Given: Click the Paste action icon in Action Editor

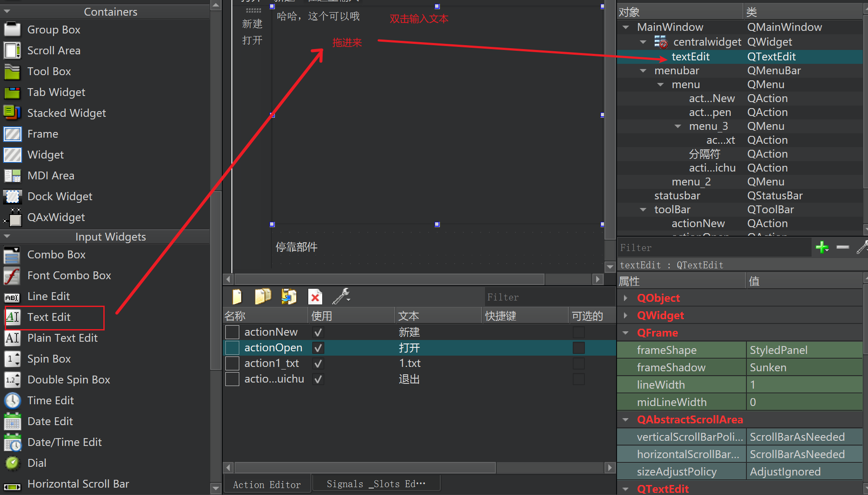Looking at the screenshot, I should (x=289, y=297).
